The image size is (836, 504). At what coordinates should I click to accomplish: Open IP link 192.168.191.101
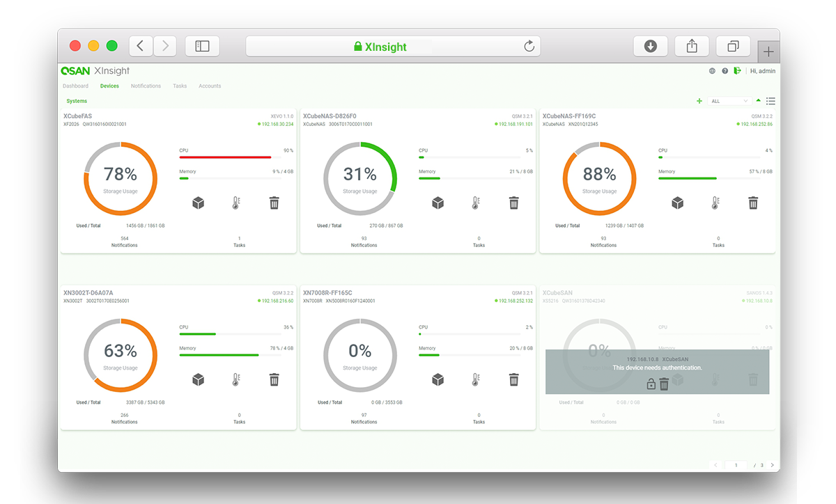tap(514, 124)
